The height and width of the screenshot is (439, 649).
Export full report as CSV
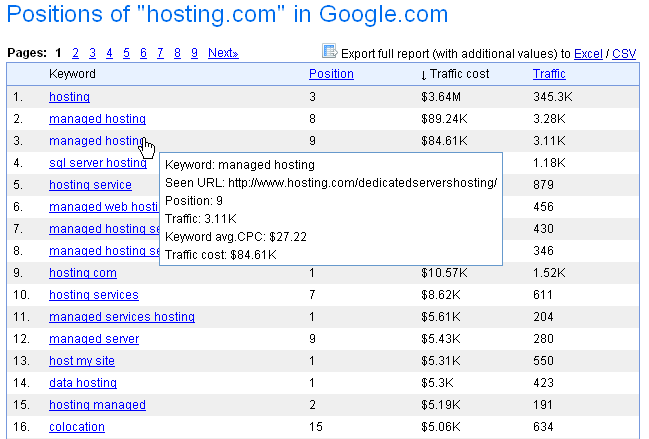(624, 53)
